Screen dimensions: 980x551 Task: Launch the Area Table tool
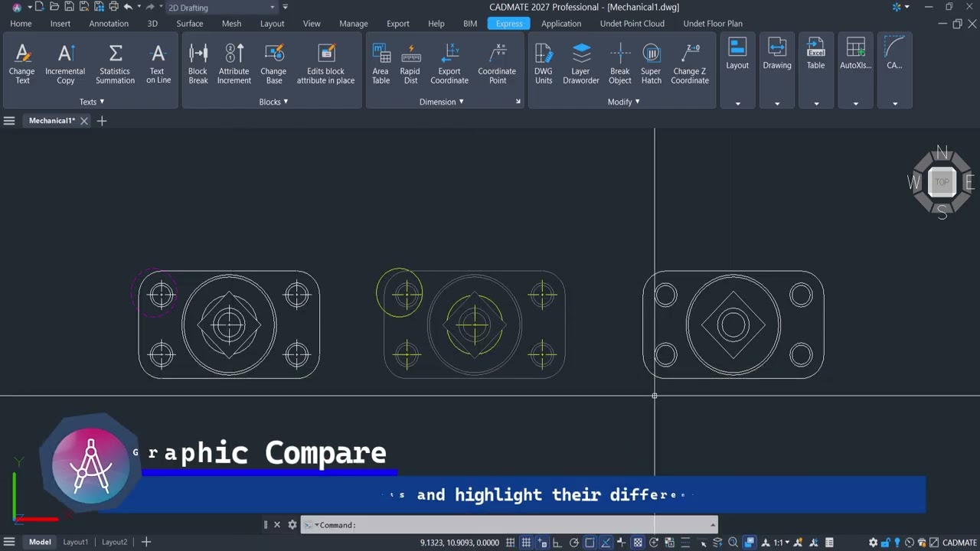tap(381, 64)
